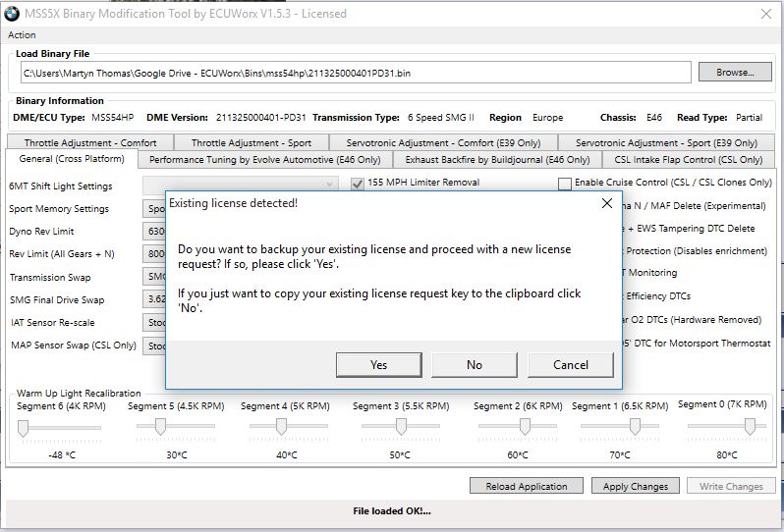
Task: Enable Cruise Control checkbox
Action: click(565, 184)
